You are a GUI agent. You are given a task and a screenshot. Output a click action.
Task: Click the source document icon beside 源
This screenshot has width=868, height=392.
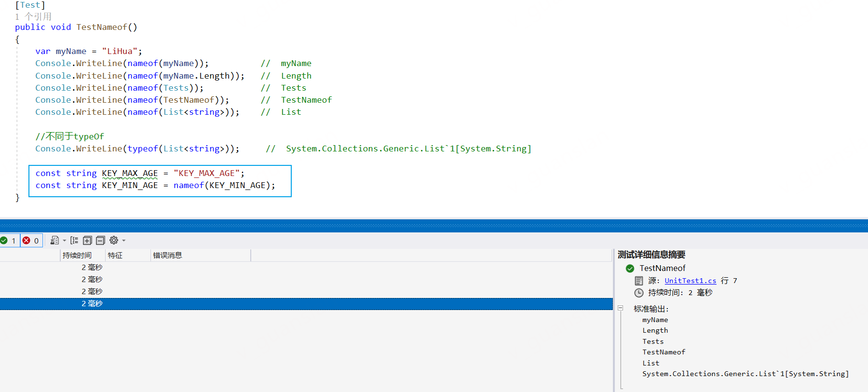(639, 281)
